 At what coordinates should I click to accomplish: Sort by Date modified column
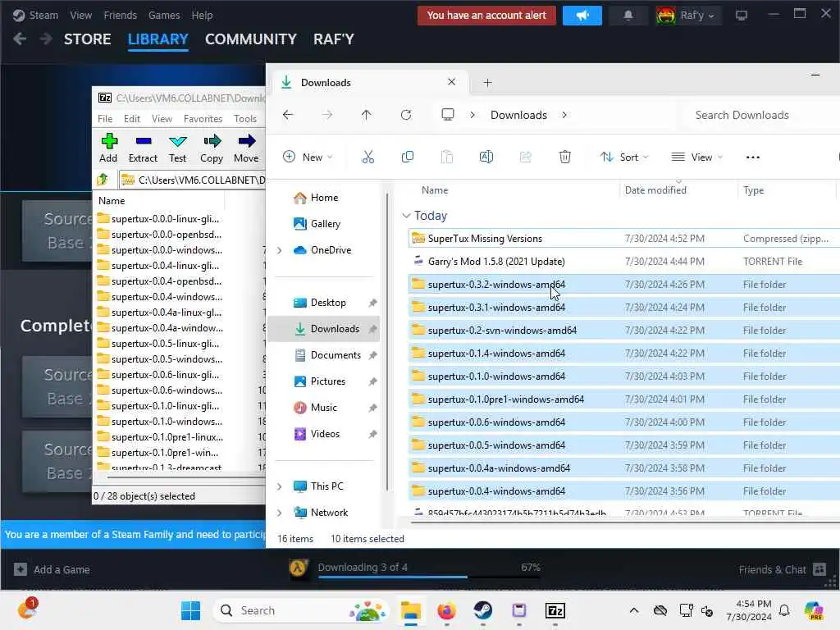coord(655,190)
